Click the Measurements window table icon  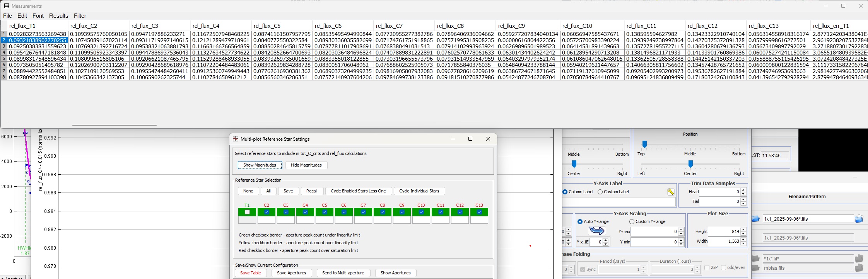(x=7, y=6)
